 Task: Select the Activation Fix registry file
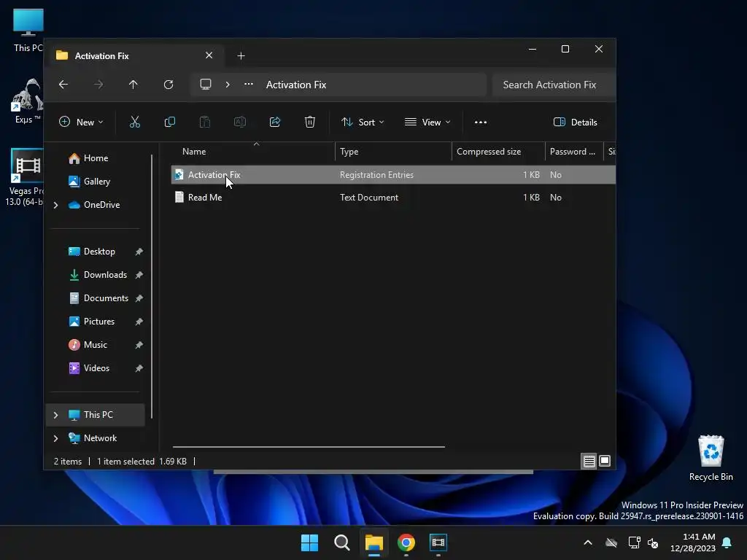click(393, 175)
